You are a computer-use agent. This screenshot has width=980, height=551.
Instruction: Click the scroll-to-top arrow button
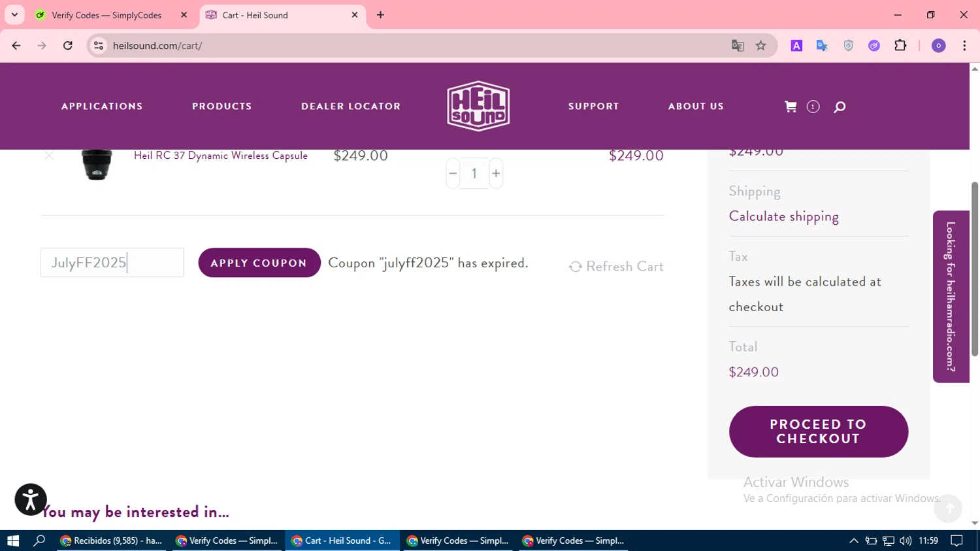click(x=948, y=509)
